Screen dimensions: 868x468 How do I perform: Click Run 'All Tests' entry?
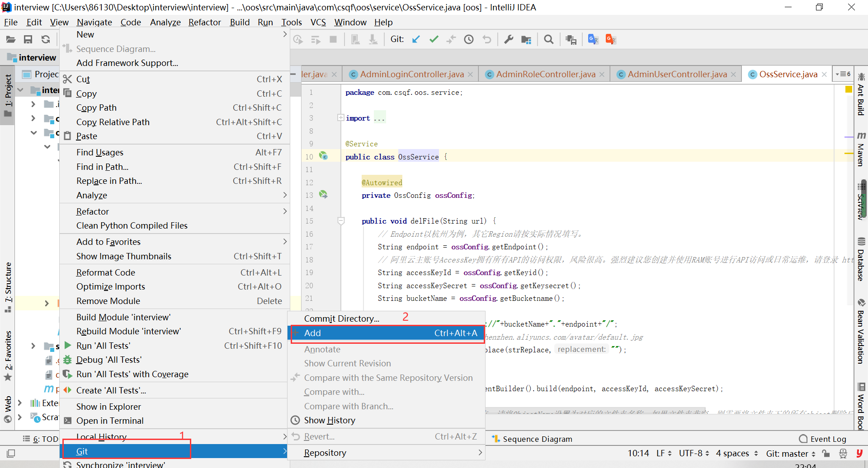tap(174, 346)
